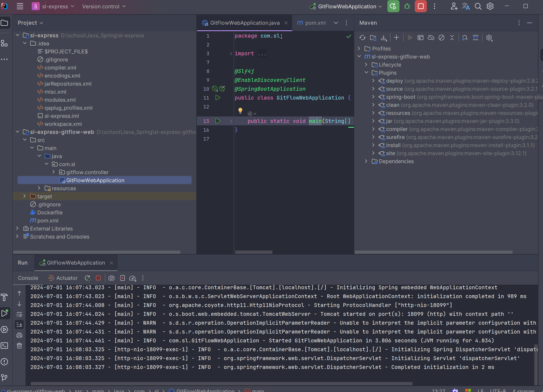Expand External Libraries node
This screenshot has height=392, width=543.
pyautogui.click(x=17, y=228)
